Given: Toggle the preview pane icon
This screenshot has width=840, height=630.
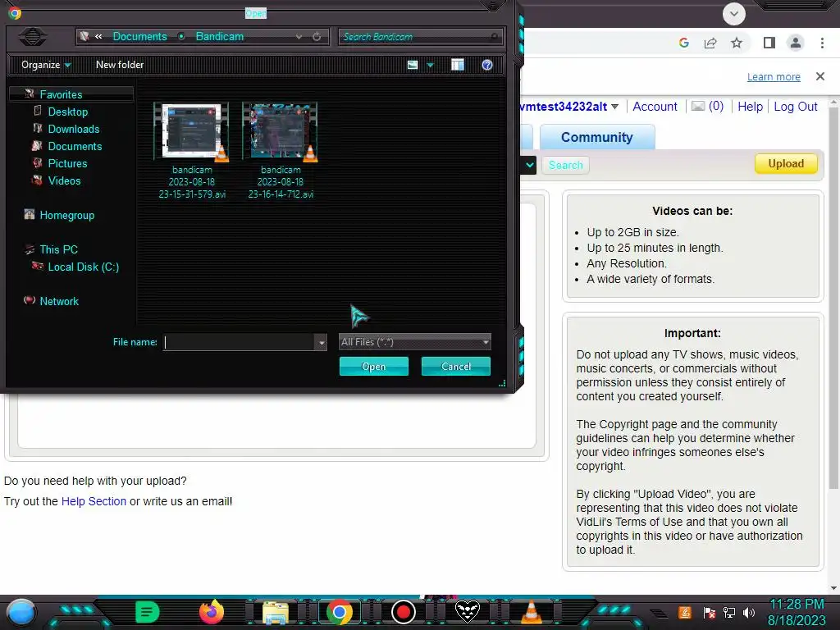Looking at the screenshot, I should point(458,65).
